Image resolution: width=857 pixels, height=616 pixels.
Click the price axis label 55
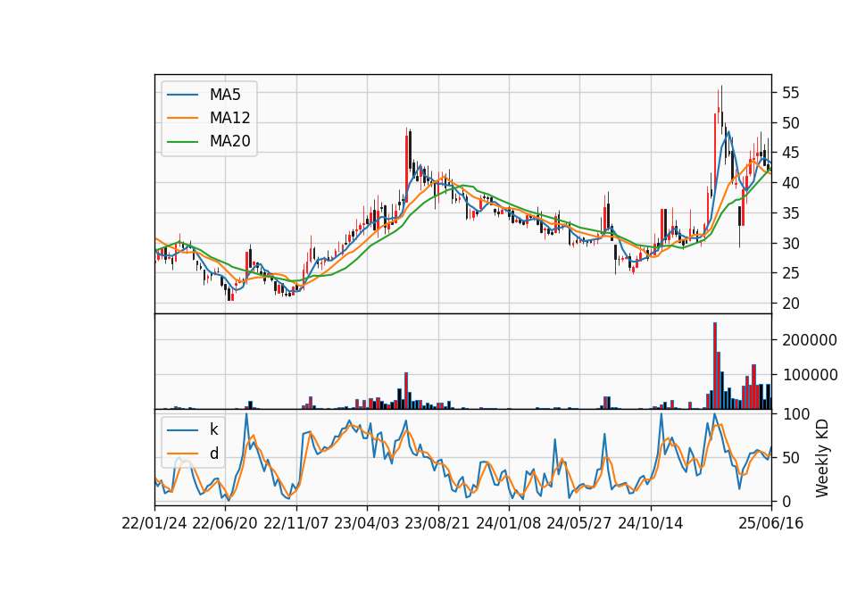[791, 93]
